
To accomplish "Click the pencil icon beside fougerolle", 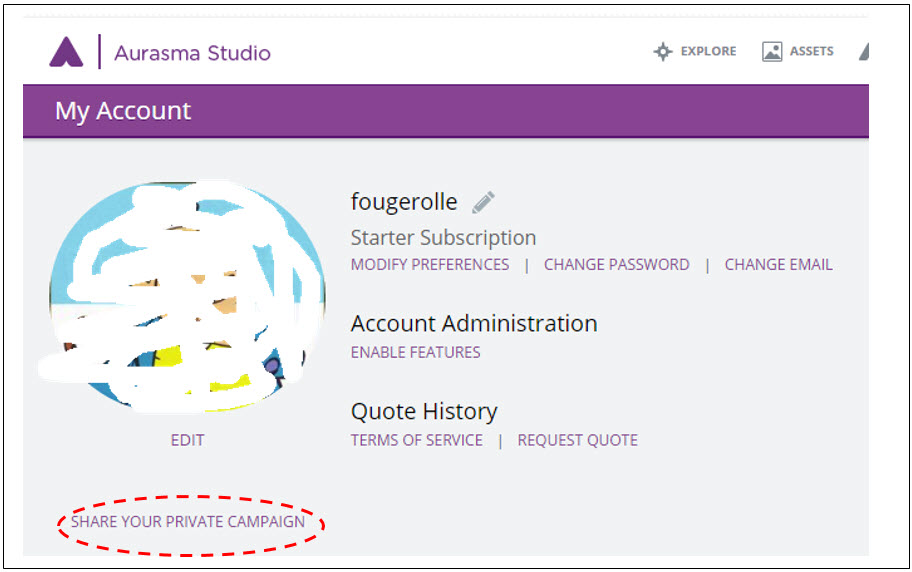I will coord(484,203).
